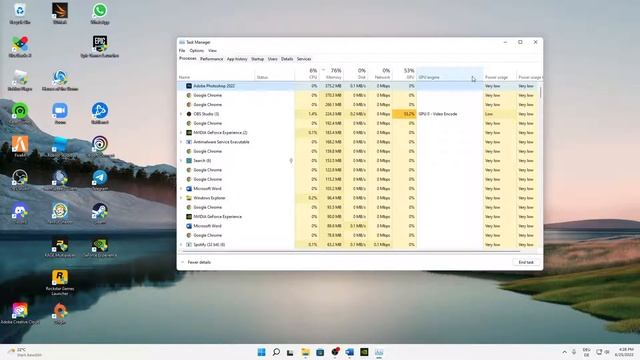Screen dimensions: 640x360
Task: Click the 'GPU 0 - Video Encode' cell
Action: click(x=450, y=114)
